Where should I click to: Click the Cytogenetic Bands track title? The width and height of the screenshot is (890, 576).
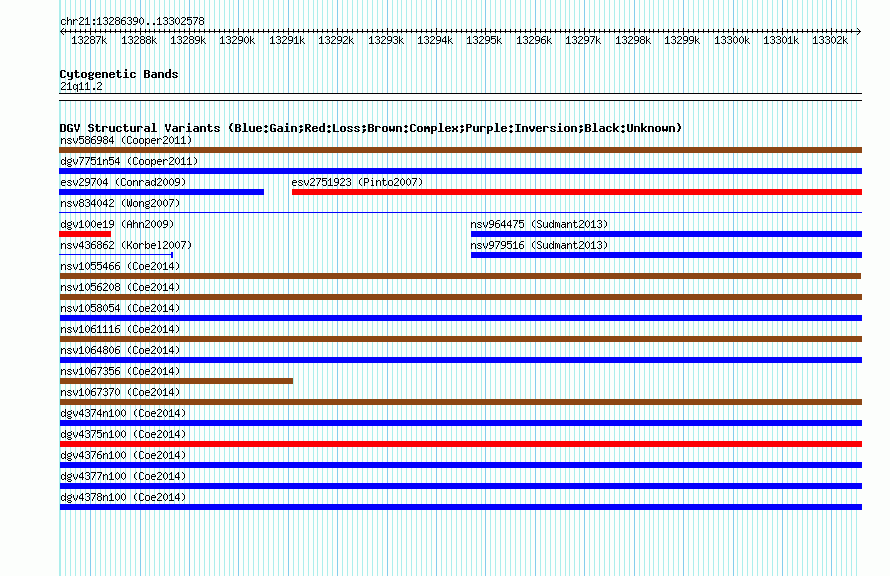pyautogui.click(x=119, y=74)
